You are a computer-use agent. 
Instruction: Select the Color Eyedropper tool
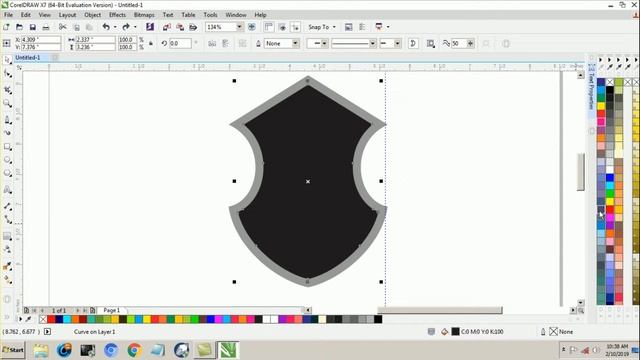pyautogui.click(x=7, y=266)
